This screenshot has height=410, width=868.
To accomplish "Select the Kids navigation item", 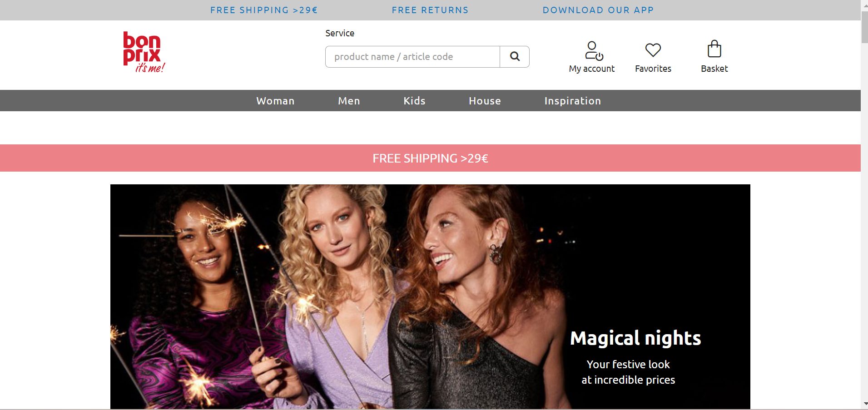I will (414, 101).
